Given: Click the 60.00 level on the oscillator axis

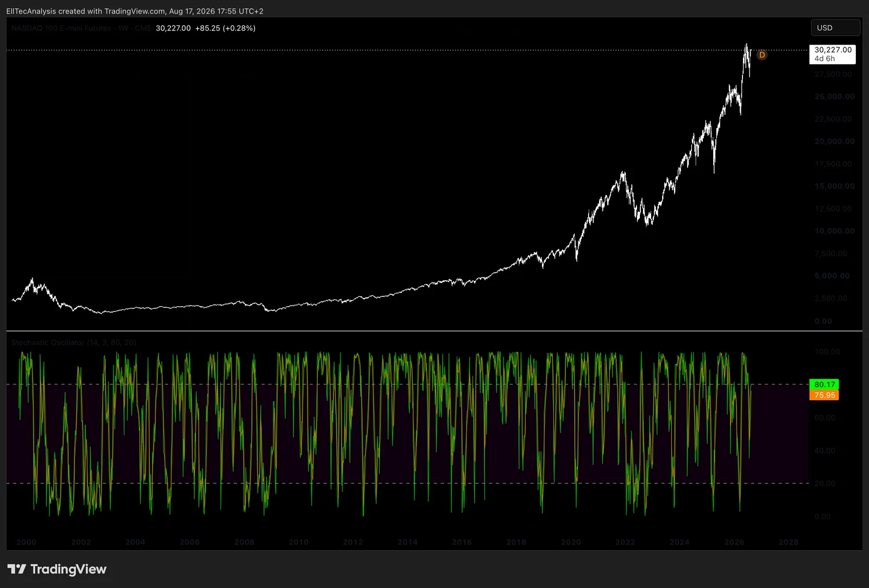Looking at the screenshot, I should [x=825, y=418].
